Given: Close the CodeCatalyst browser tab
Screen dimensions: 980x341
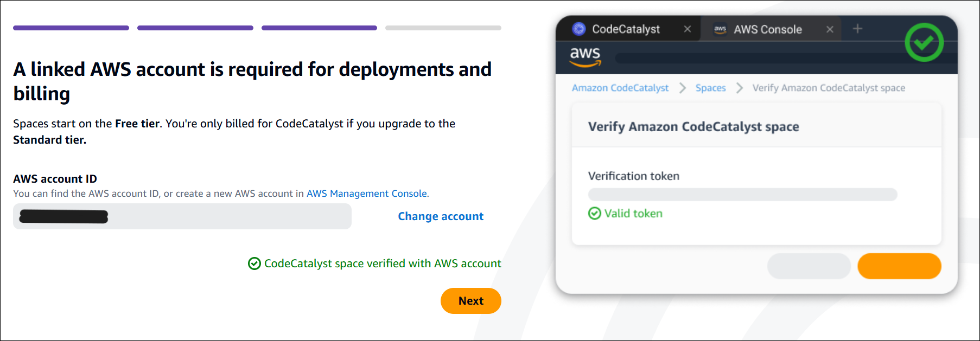Looking at the screenshot, I should [x=688, y=29].
